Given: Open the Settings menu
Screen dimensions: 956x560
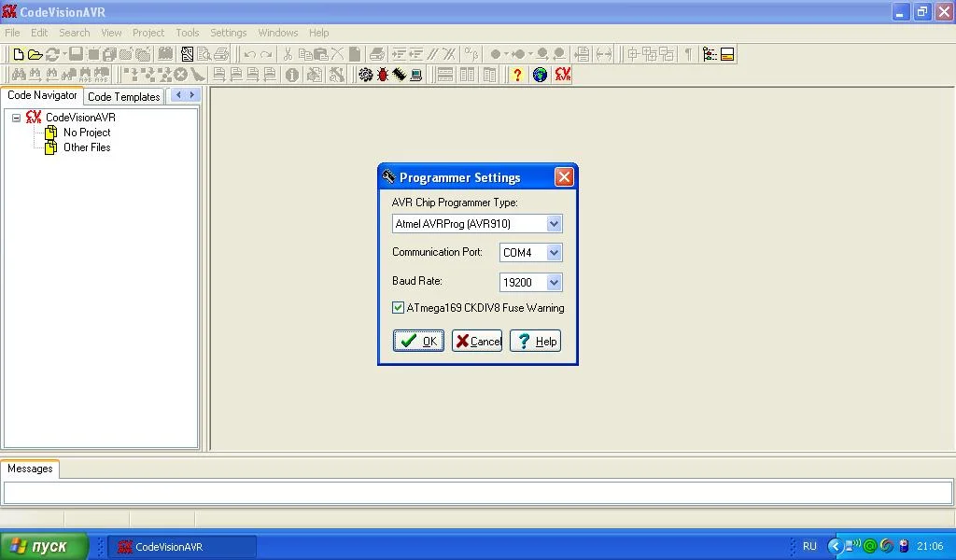Looking at the screenshot, I should click(x=228, y=33).
